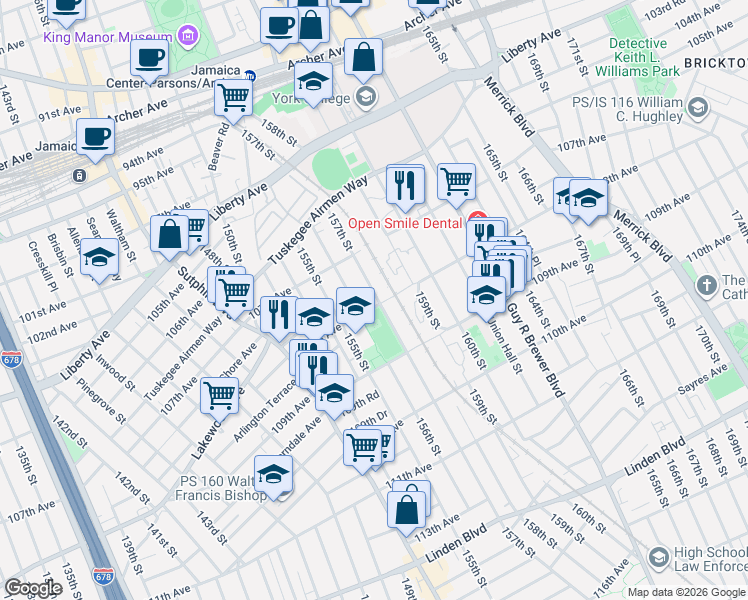The image size is (748, 600).
Task: Open the shopping cart marker by Lakewood Ave
Action: [x=219, y=399]
